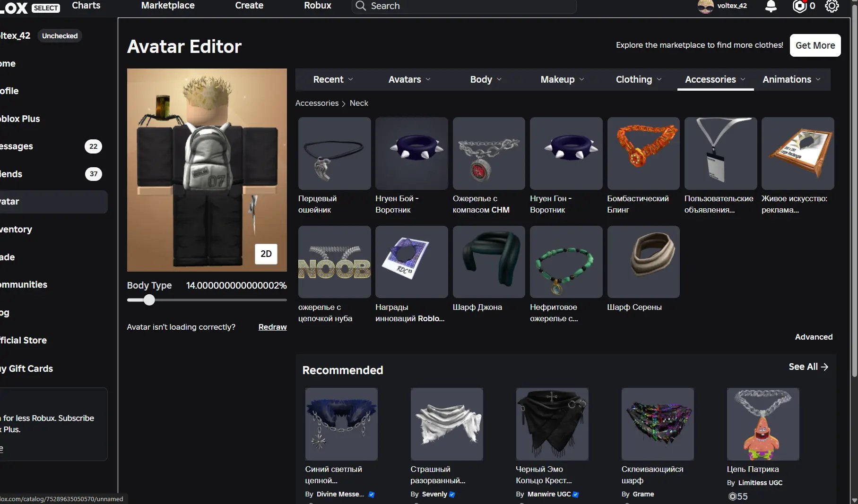Select Ожерелье с компасом CHM item
Viewport: 858px width, 504px height.
[489, 154]
